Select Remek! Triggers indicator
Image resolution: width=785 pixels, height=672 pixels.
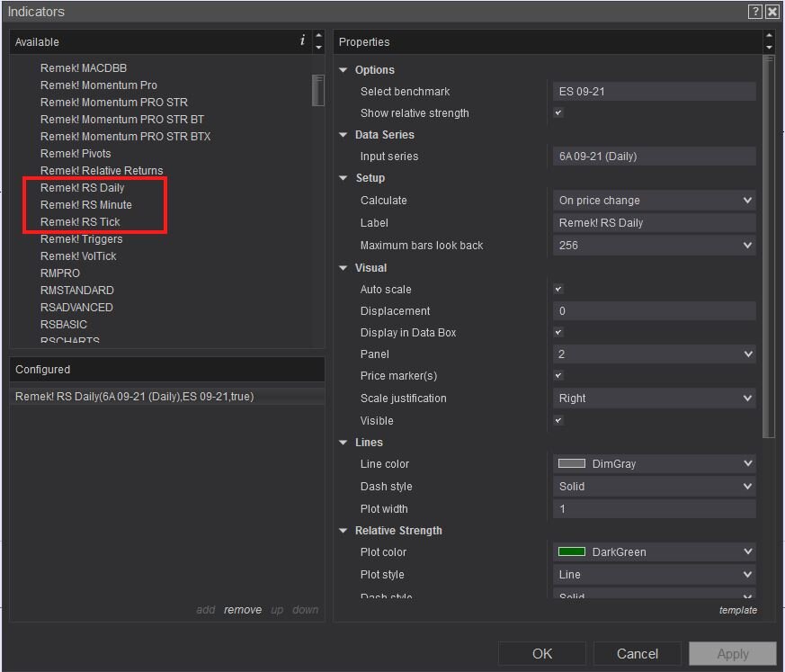pyautogui.click(x=82, y=239)
